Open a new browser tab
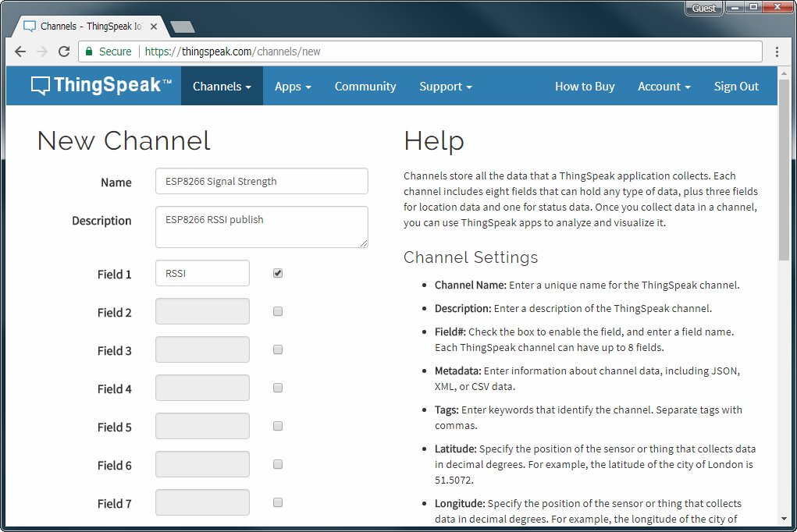The image size is (797, 532). coord(182,27)
